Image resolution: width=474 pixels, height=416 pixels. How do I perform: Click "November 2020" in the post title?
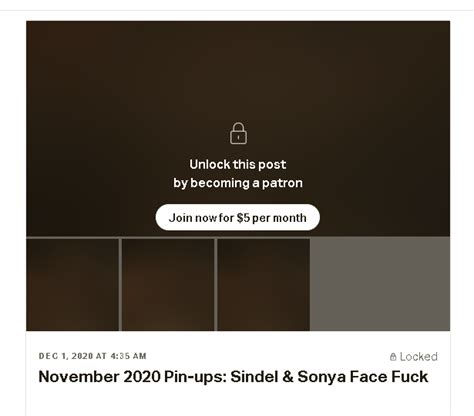coord(100,377)
